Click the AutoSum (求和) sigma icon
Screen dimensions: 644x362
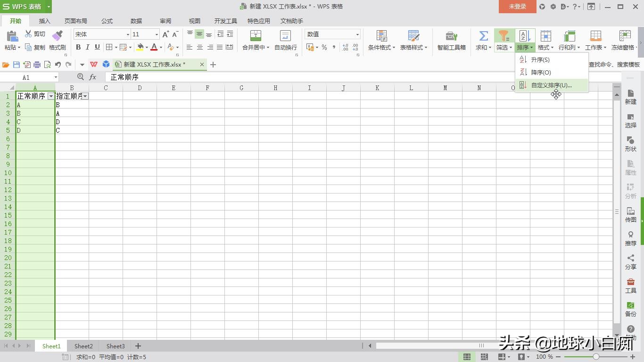pos(483,36)
